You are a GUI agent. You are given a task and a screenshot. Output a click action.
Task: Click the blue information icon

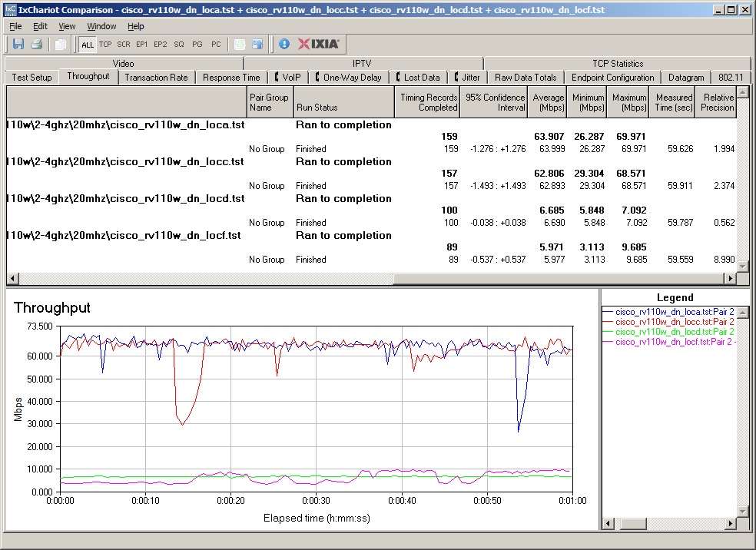(x=284, y=45)
